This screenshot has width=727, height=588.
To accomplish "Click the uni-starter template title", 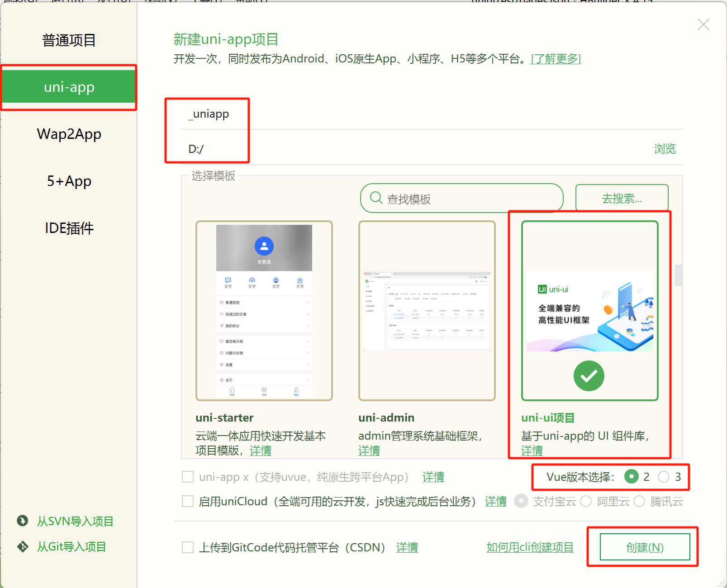I will (x=224, y=417).
